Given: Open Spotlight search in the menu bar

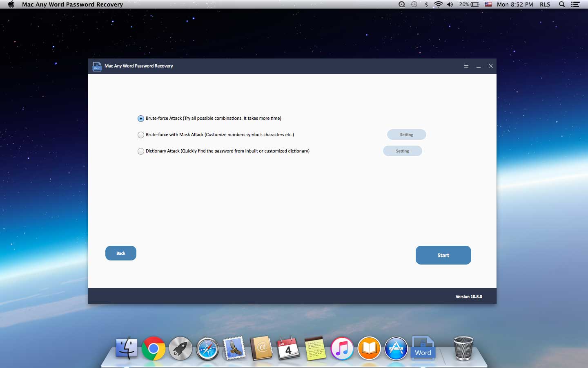Looking at the screenshot, I should point(562,4).
